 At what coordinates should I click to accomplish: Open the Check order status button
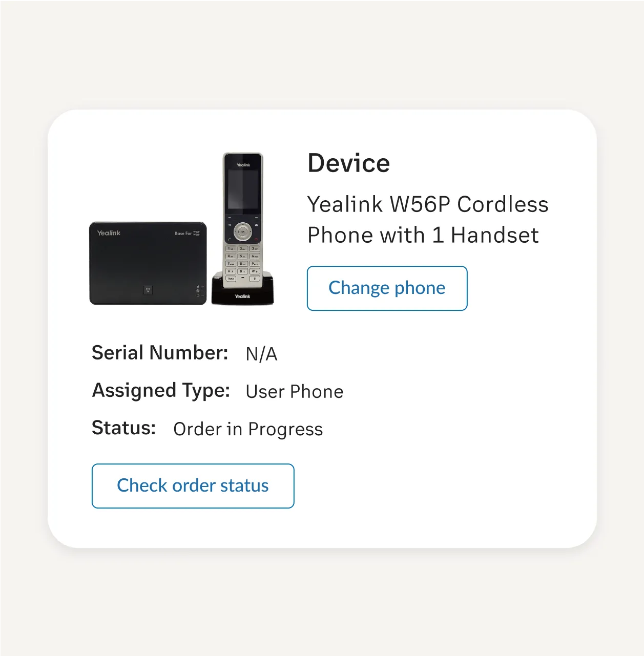[x=193, y=486]
